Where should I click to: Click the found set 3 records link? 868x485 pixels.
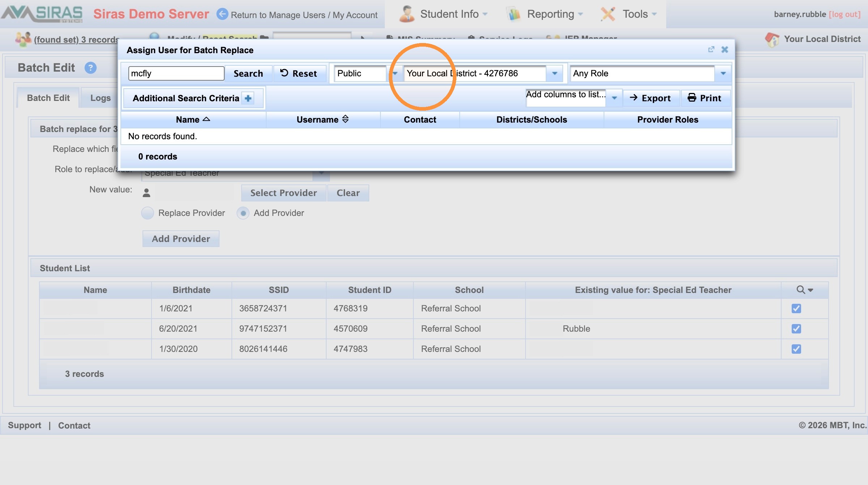pos(76,39)
